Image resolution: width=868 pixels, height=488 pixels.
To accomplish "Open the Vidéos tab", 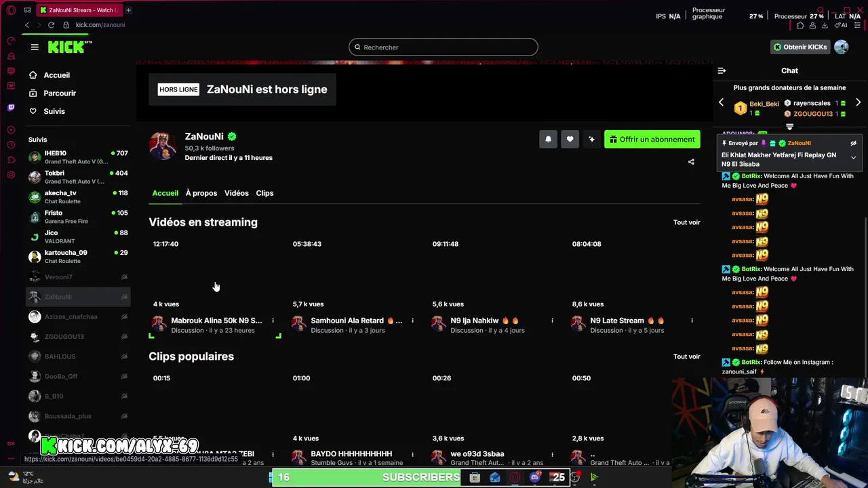I will [x=237, y=193].
